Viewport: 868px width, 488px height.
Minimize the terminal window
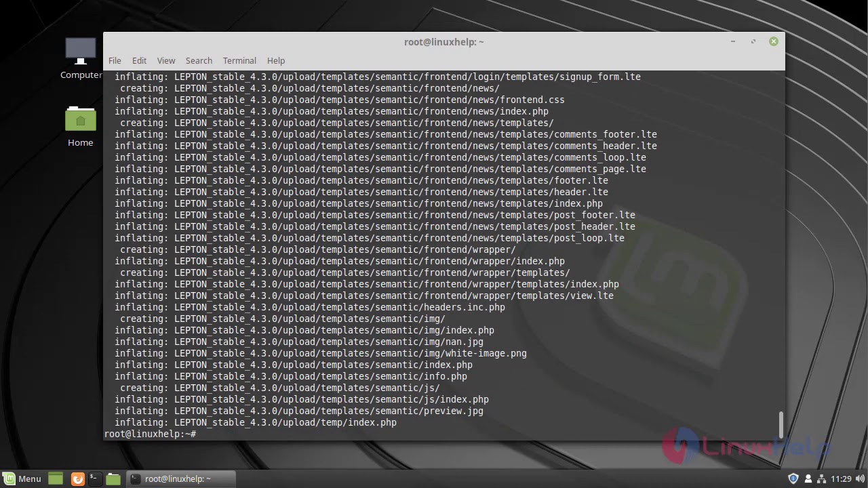point(733,41)
